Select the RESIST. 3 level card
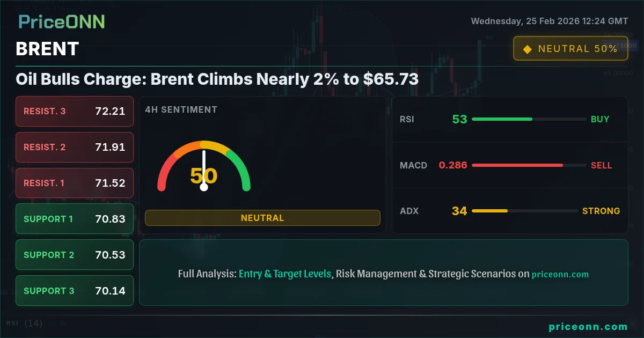This screenshot has height=338, width=644. click(75, 111)
